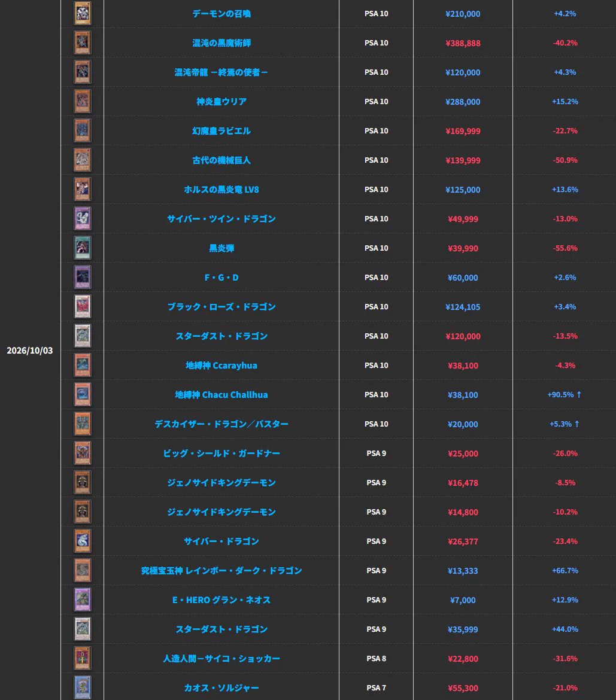Click the カオス・ソルジャー thumbnail

pyautogui.click(x=82, y=687)
